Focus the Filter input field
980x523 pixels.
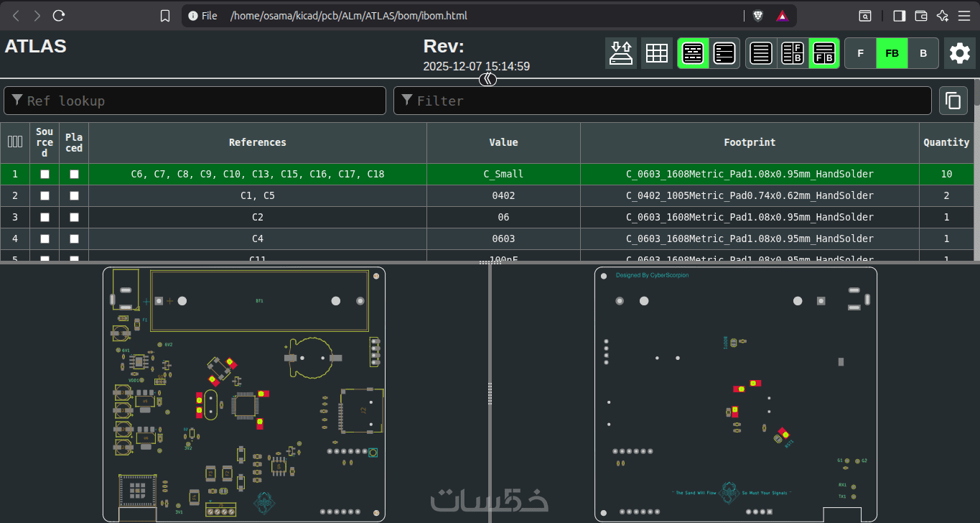(663, 101)
